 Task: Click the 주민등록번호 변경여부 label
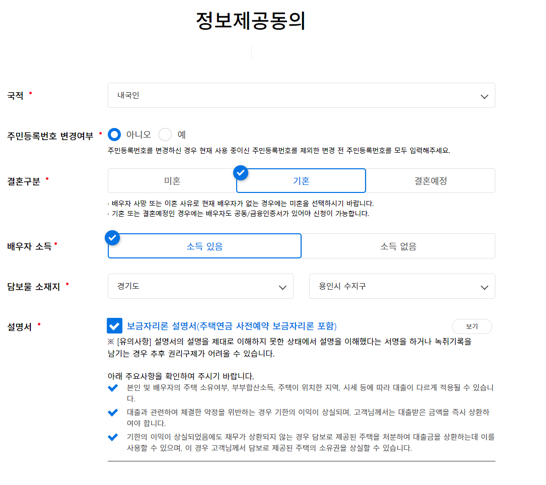tap(50, 136)
